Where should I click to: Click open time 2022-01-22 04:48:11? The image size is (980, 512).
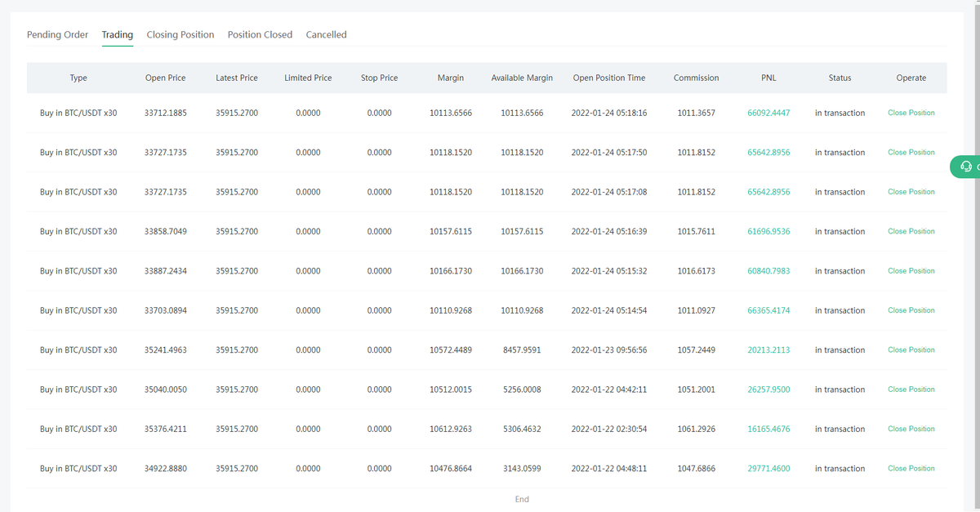609,469
